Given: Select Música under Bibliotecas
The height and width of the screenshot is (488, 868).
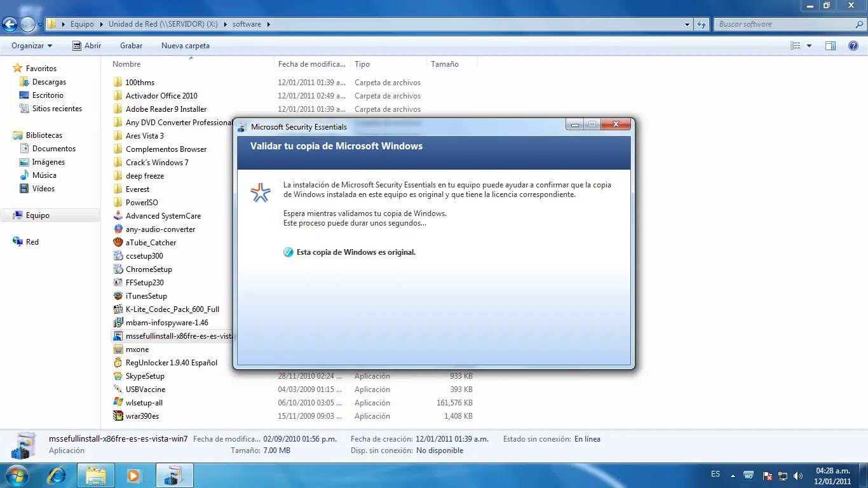Looking at the screenshot, I should coord(44,175).
